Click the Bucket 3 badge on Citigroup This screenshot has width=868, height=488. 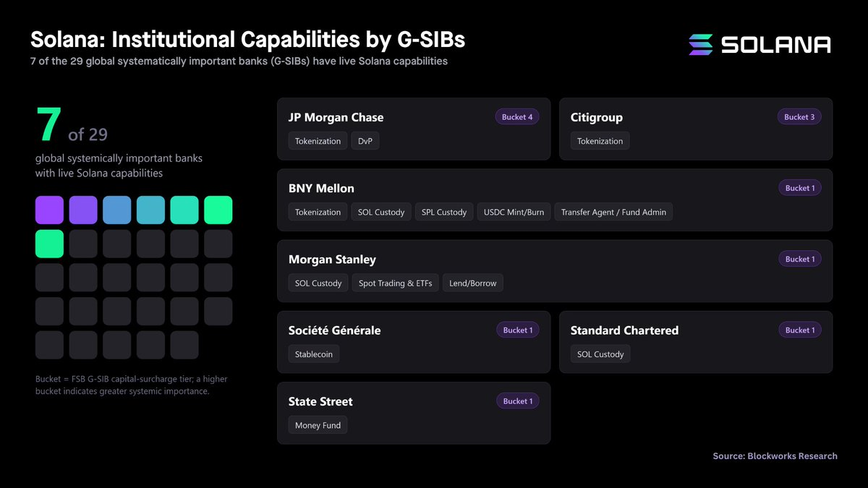799,117
